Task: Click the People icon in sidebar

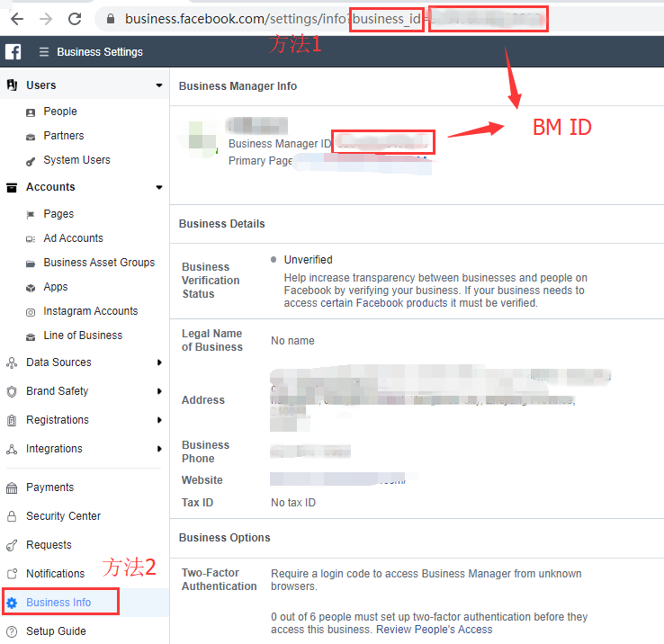Action: [x=31, y=112]
